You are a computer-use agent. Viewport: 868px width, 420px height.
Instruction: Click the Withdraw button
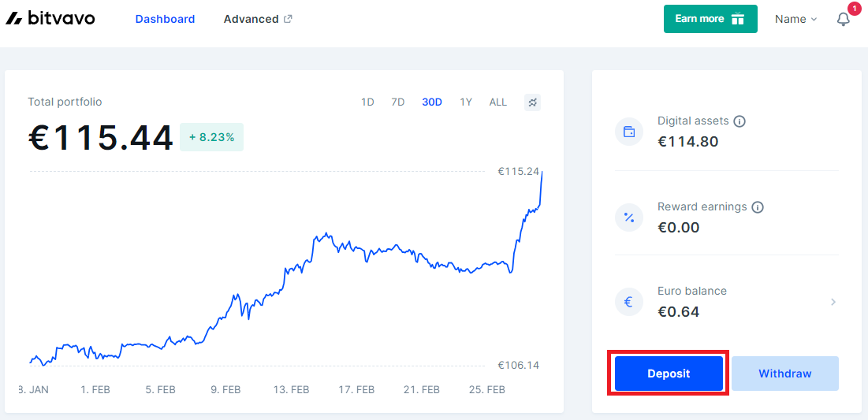[x=785, y=374]
